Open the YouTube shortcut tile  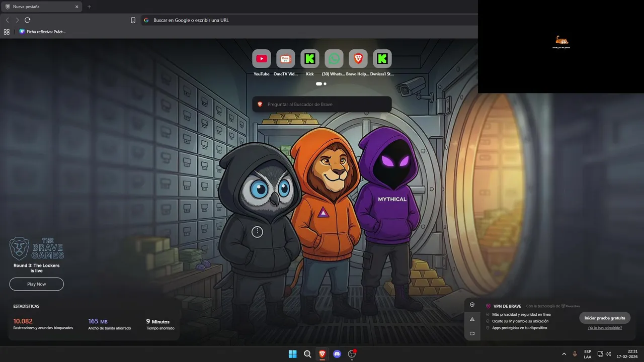[262, 59]
